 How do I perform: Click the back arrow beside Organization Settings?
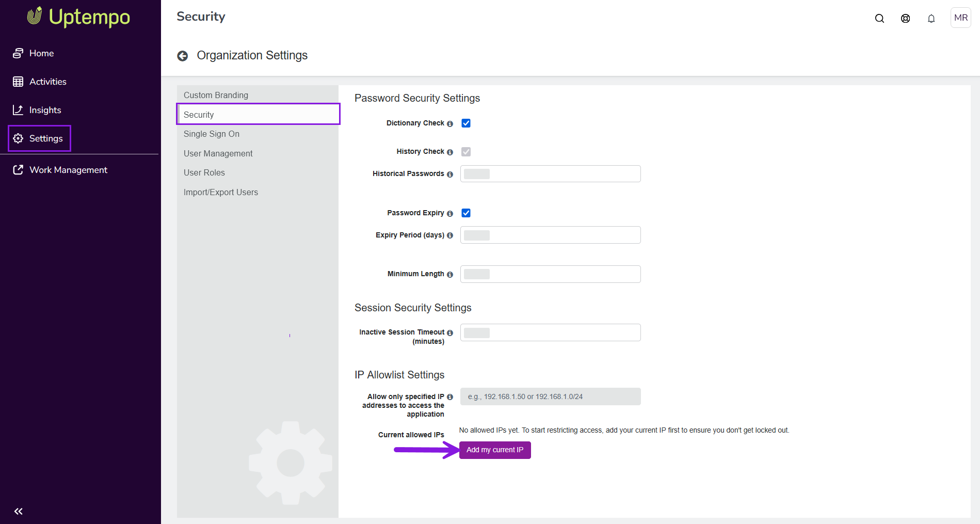[183, 56]
